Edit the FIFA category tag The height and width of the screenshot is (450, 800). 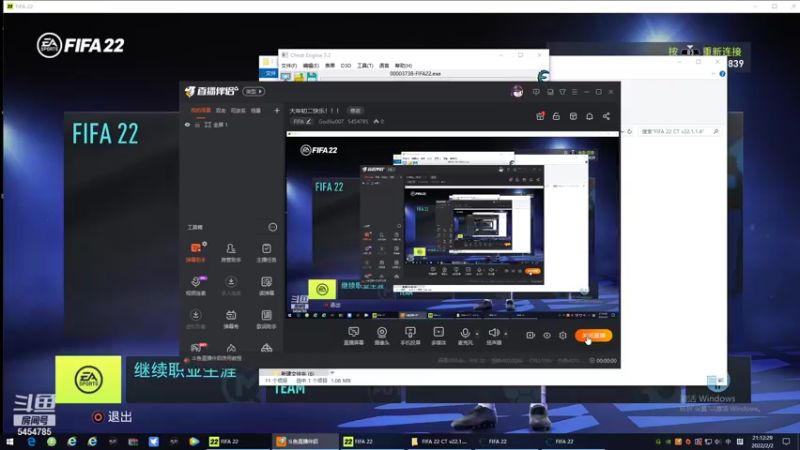coord(302,121)
